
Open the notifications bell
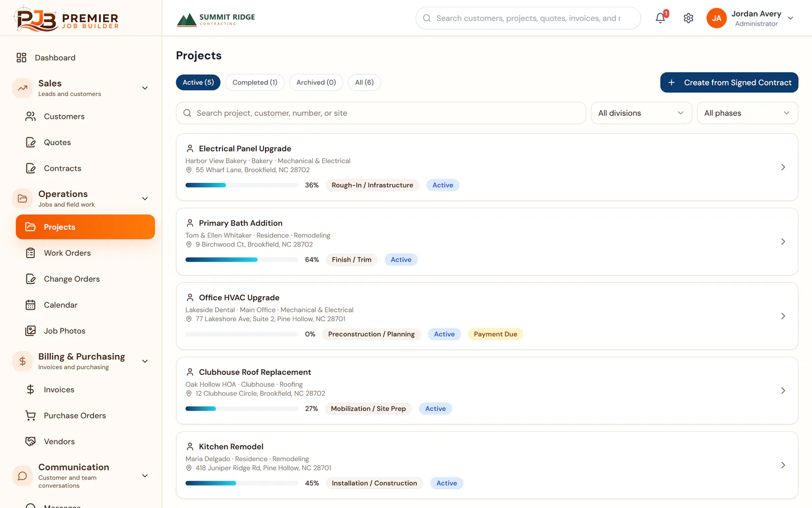[660, 18]
